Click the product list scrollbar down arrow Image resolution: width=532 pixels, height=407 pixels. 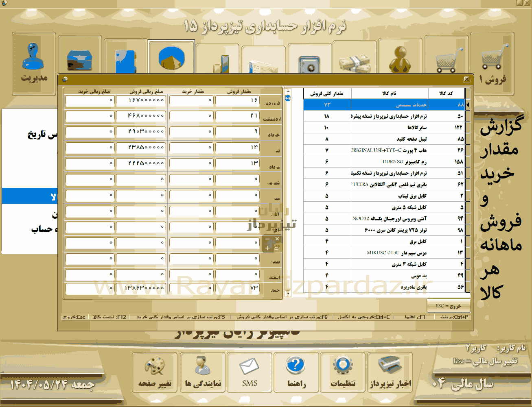pos(288,293)
